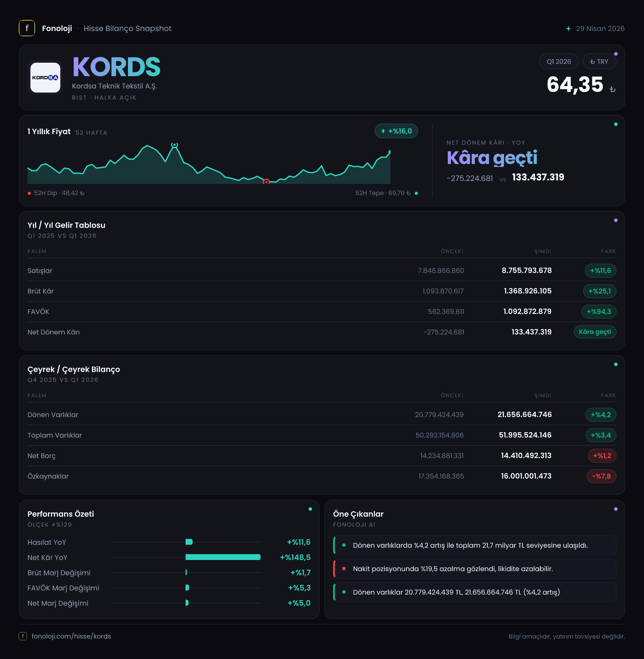Click the Satışlar previous value 7.846.866.860
This screenshot has width=644, height=659.
(x=441, y=271)
